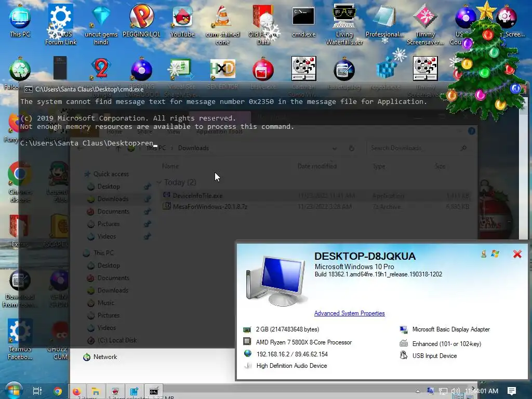Open Task View on the taskbar
This screenshot has height=399, width=532.
point(37,391)
